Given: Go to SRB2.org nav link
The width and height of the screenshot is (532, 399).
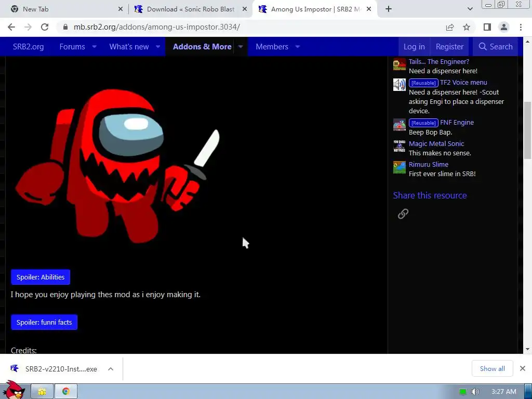Looking at the screenshot, I should pos(28,46).
